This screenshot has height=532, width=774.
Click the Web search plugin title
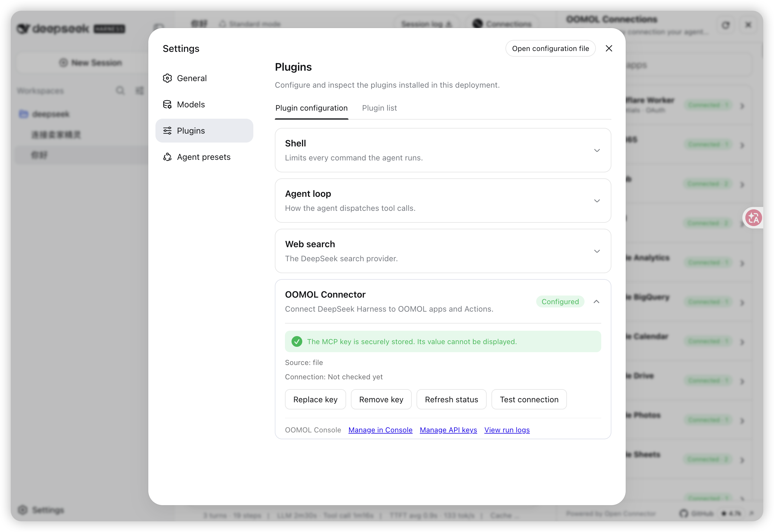pyautogui.click(x=310, y=244)
